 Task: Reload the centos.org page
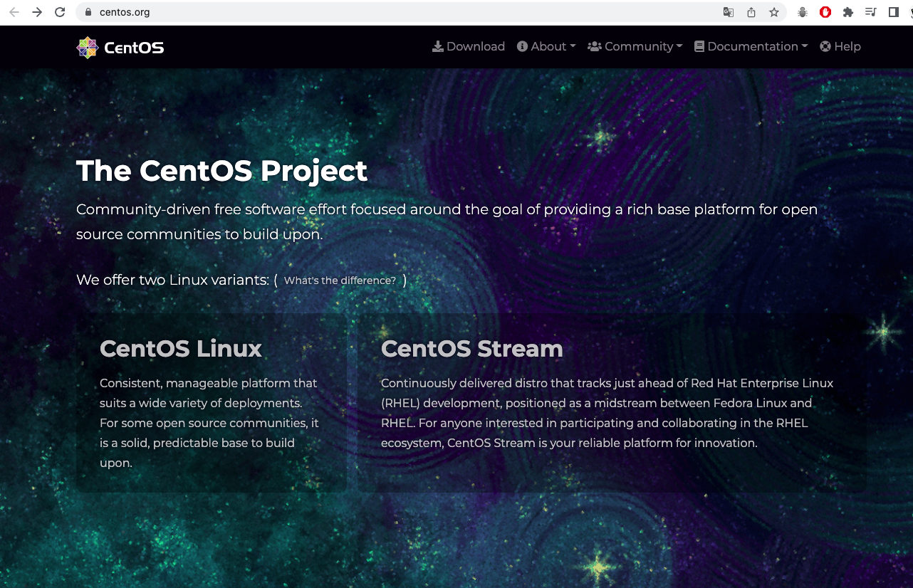pos(60,12)
